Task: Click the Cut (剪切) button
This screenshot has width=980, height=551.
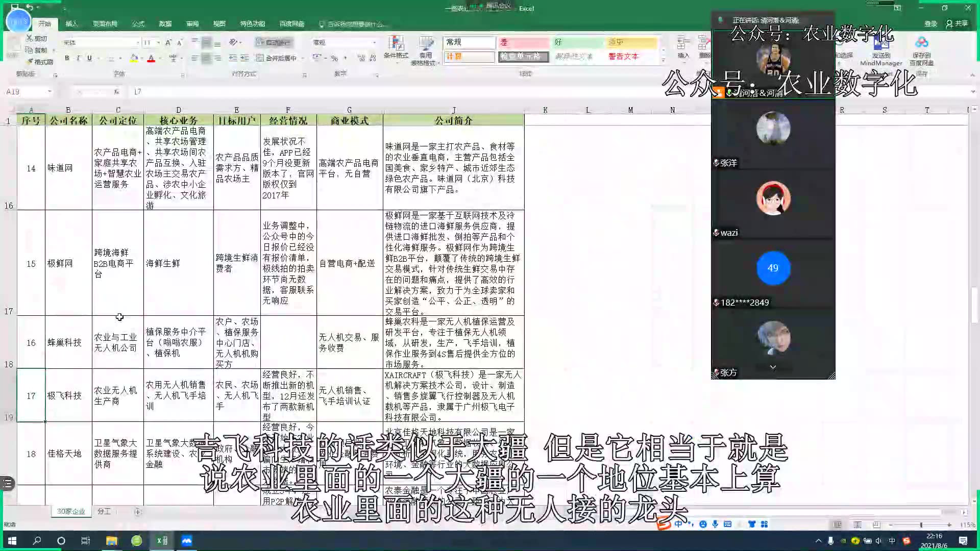Action: tap(37, 39)
